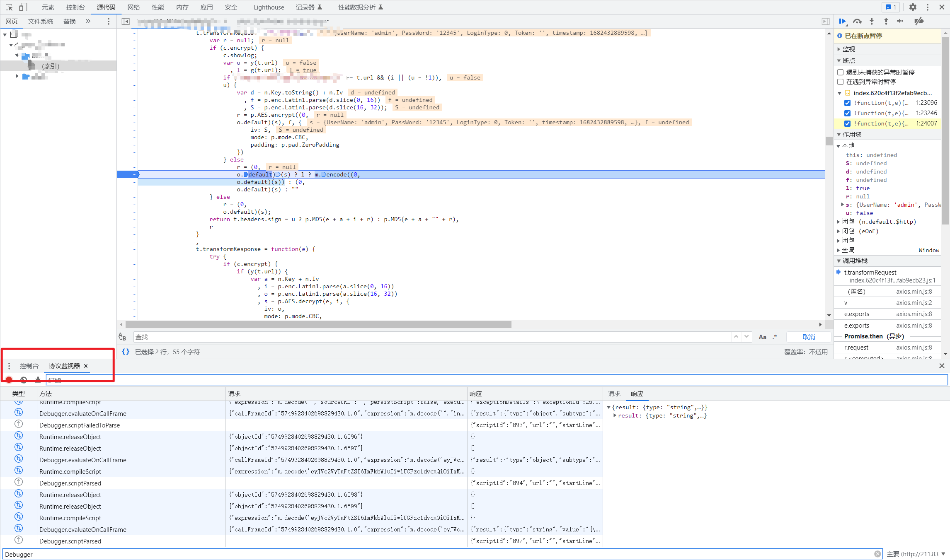950x560 pixels.
Task: Open the DevTools settings gear
Action: [913, 7]
